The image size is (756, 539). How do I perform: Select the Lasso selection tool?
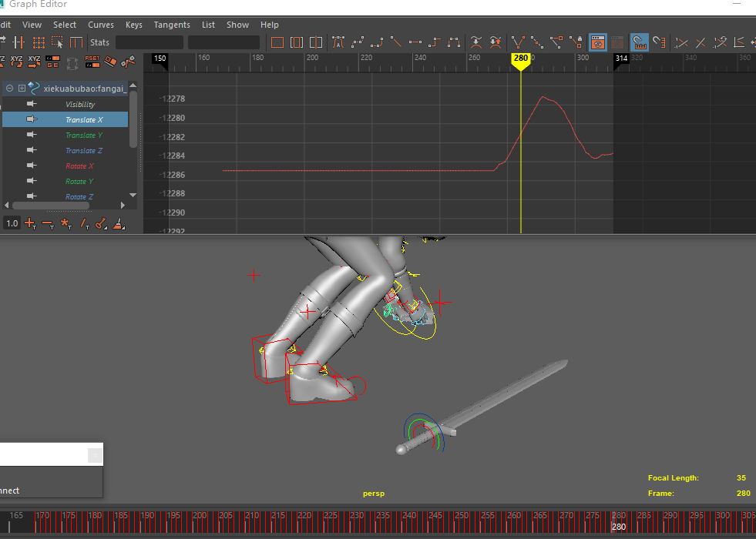click(x=58, y=42)
